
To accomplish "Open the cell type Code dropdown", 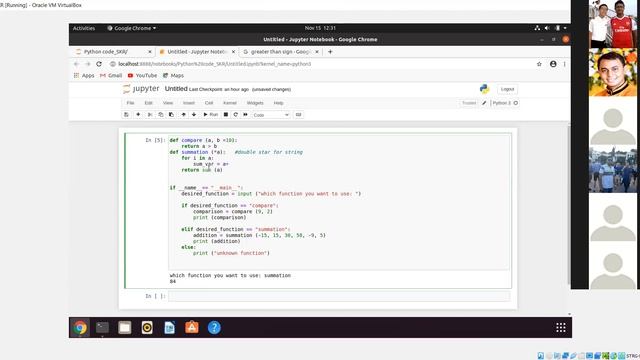I will [x=271, y=115].
